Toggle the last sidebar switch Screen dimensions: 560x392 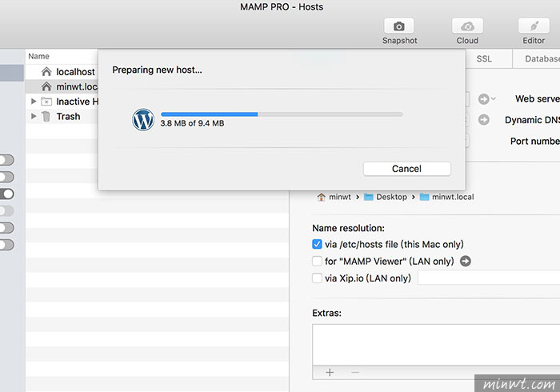click(x=6, y=245)
